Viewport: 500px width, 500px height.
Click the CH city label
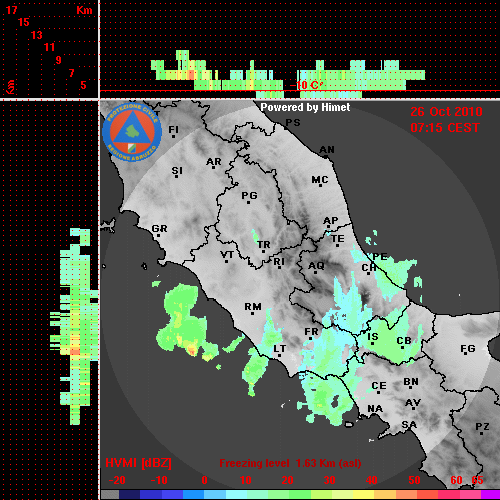[369, 267]
